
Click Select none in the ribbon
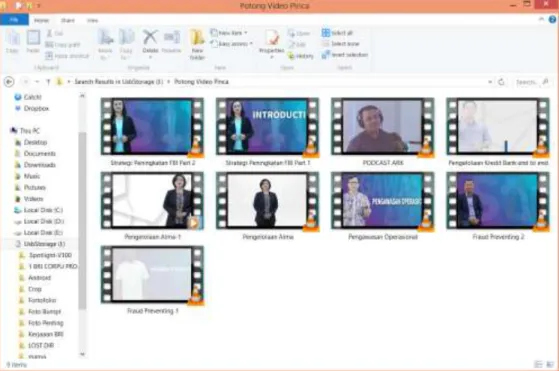click(340, 43)
